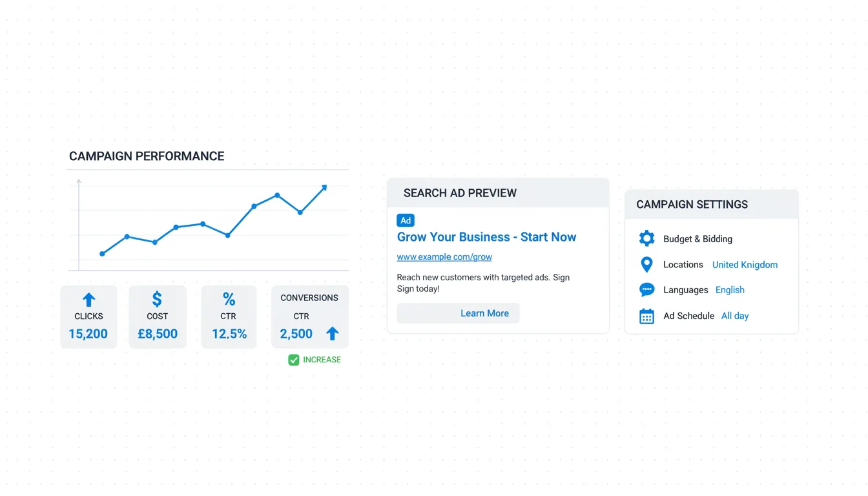Toggle the green Increase checkbox
Viewport: 868px width, 496px height.
294,360
